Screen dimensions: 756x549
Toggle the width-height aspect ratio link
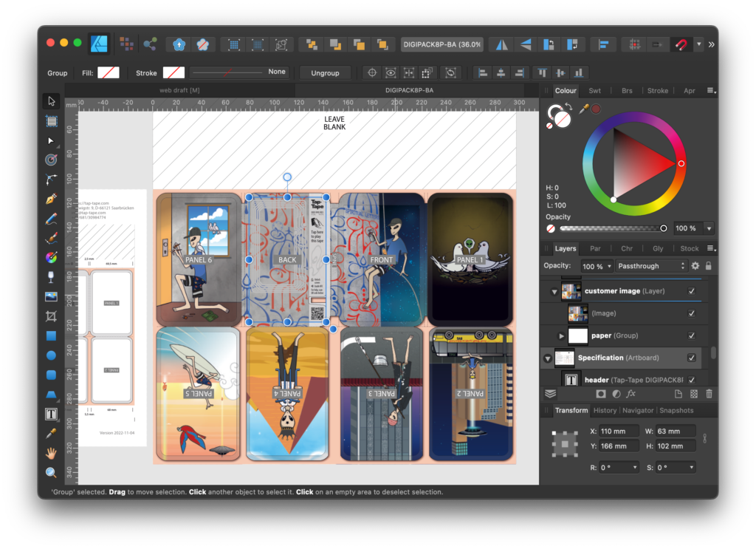click(705, 438)
